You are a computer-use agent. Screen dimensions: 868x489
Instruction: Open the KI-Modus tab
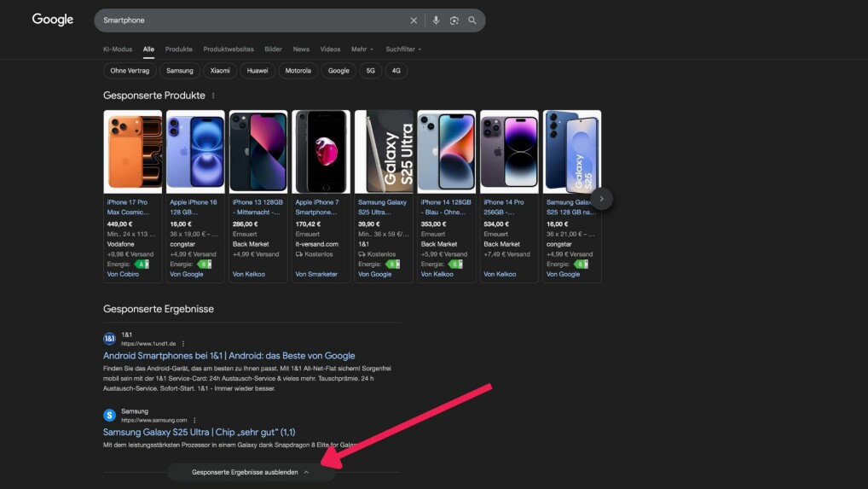[117, 49]
